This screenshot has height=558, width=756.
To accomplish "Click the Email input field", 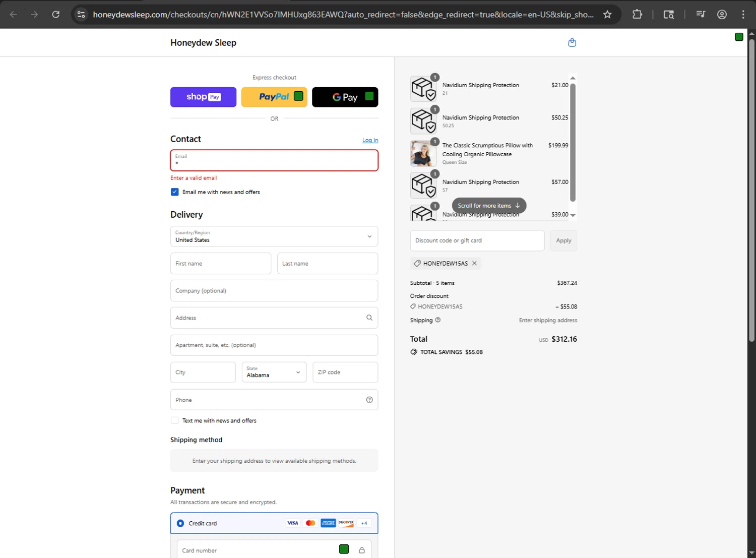I will click(274, 160).
